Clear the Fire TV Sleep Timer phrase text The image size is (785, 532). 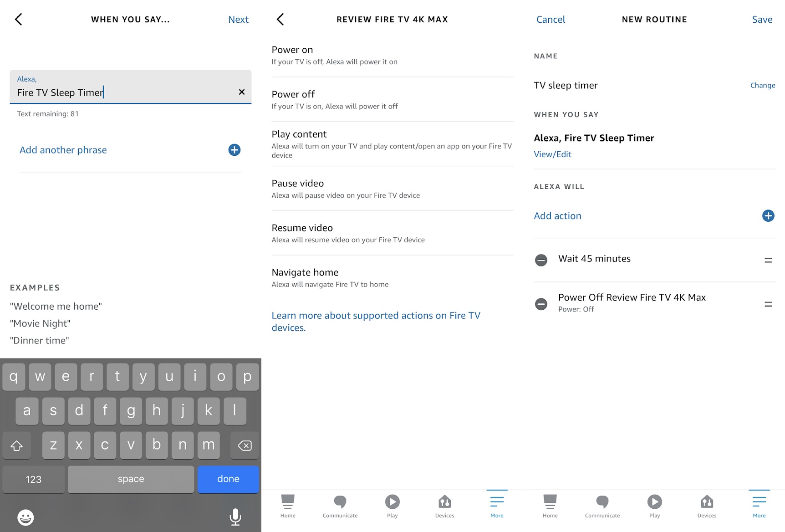(242, 92)
